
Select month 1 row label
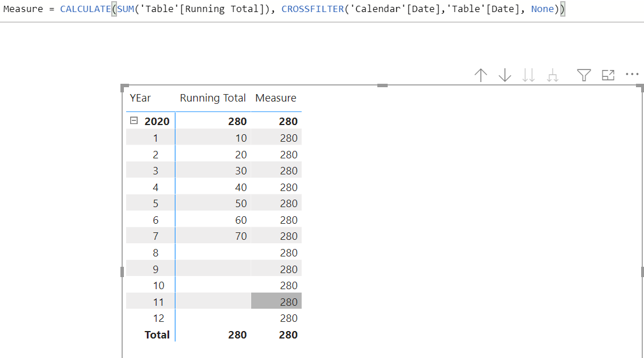pos(155,138)
